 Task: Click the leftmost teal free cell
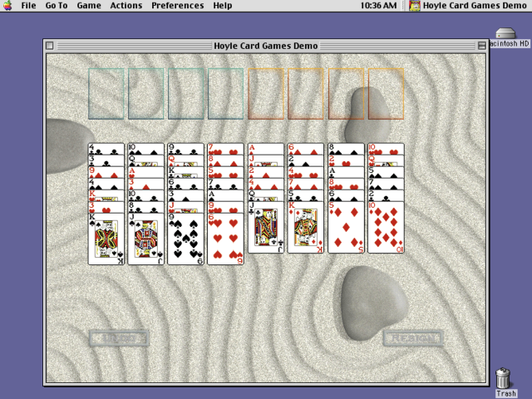click(x=106, y=94)
